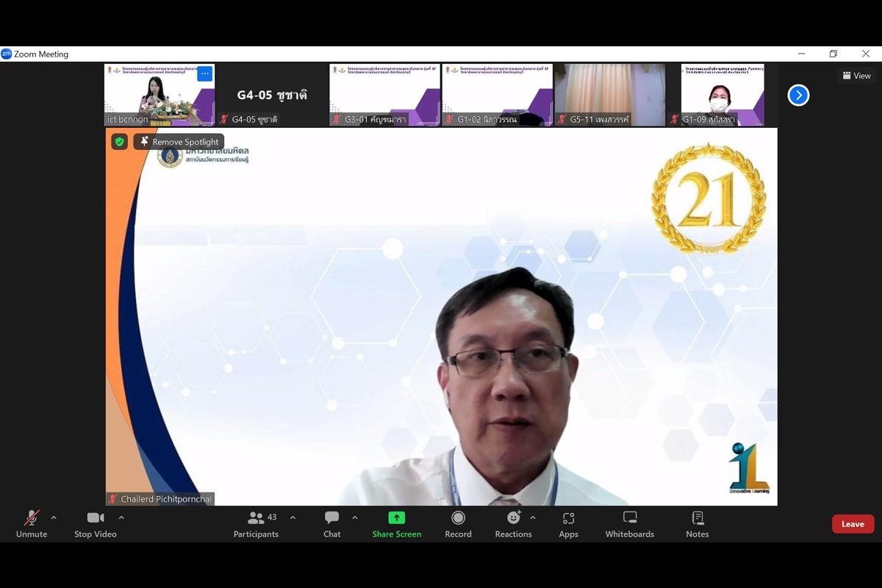
Task: Expand video options arrow beside Stop Video
Action: tap(121, 517)
